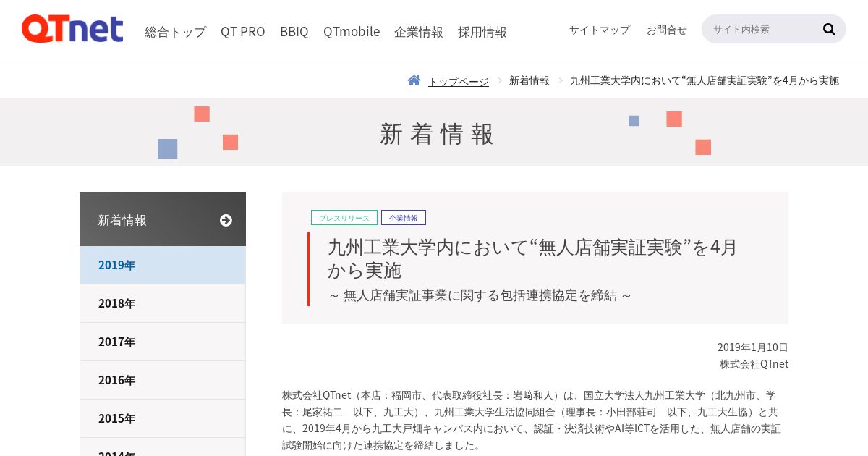Screen dimensions: 868x456
Task: Open 総合トップ in the top navigation
Action: pos(175,31)
